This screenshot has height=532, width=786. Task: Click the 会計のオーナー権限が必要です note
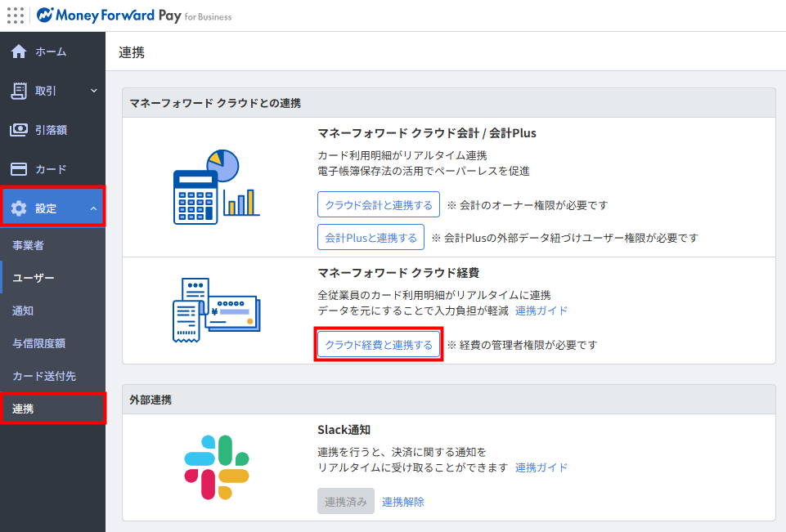[528, 205]
